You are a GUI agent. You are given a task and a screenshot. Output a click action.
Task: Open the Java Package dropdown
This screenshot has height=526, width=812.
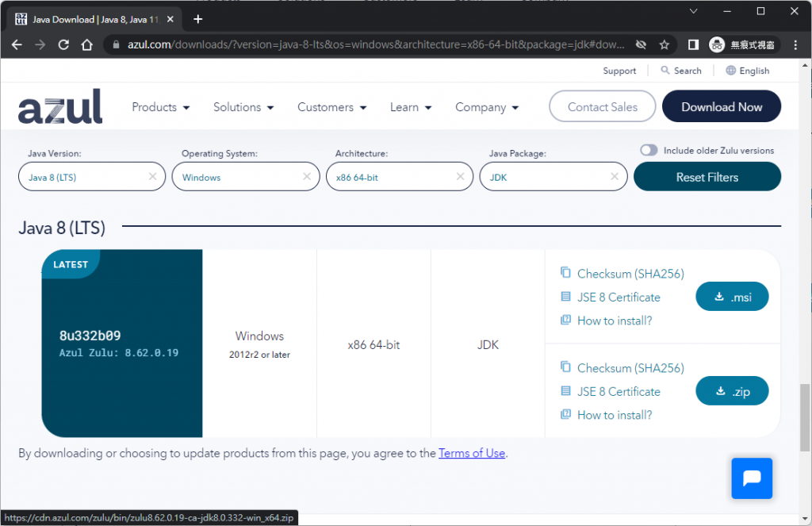click(553, 177)
